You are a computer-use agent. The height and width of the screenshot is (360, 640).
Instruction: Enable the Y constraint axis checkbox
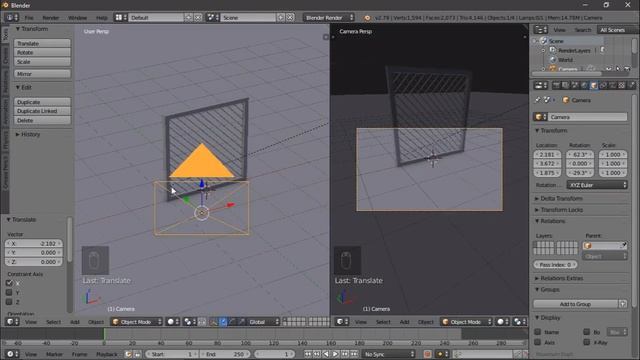click(9, 292)
